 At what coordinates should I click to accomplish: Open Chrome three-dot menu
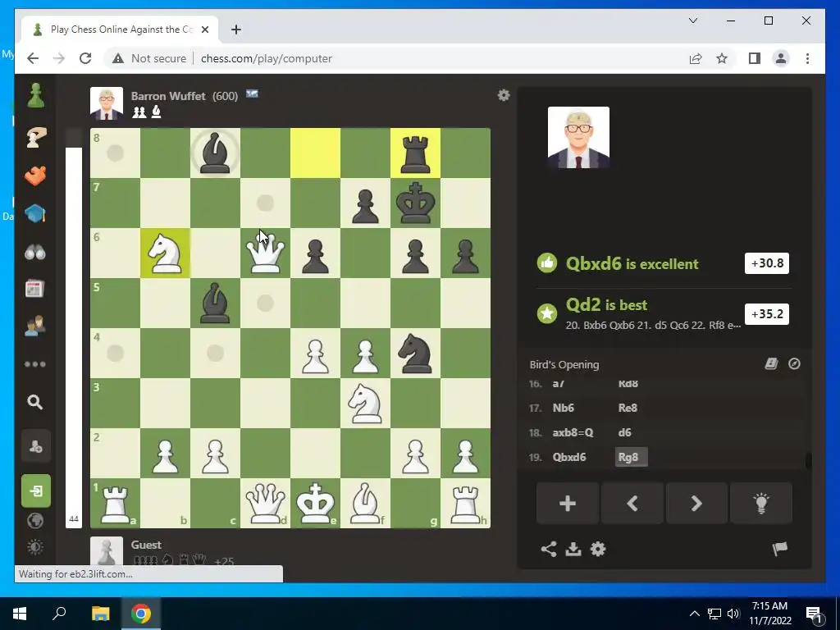tap(807, 58)
